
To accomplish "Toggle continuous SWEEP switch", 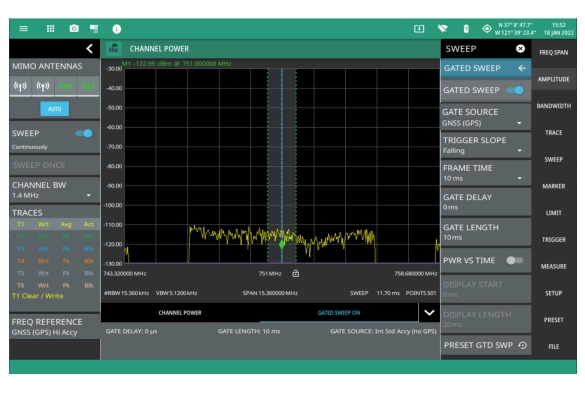I will [84, 133].
